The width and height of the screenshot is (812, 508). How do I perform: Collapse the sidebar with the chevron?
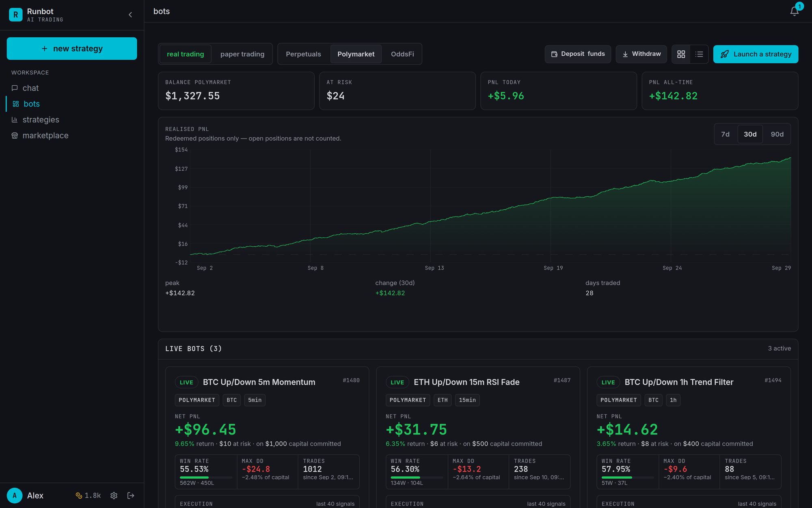pos(130,15)
